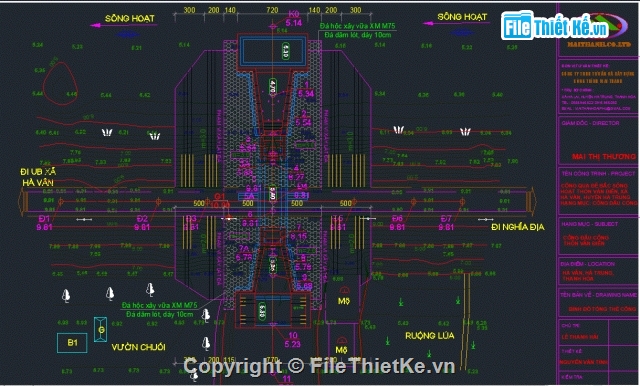Screen dimensions: 640x386
Task: Select the "720" dimension at top
Action: 272,10
